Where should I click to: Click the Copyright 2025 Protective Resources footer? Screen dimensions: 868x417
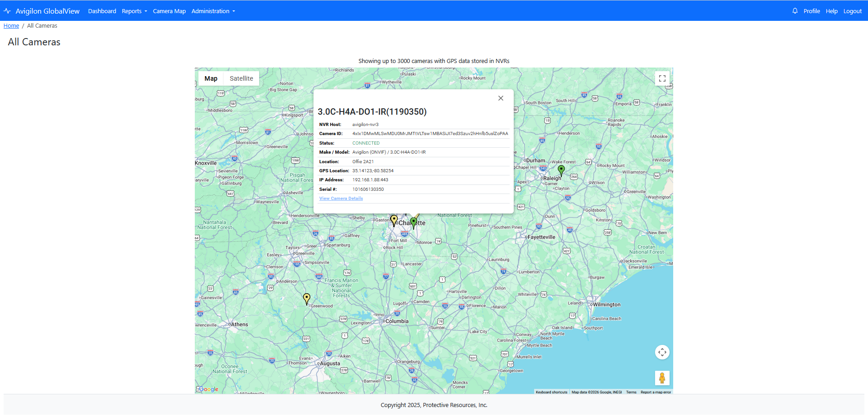tap(434, 405)
